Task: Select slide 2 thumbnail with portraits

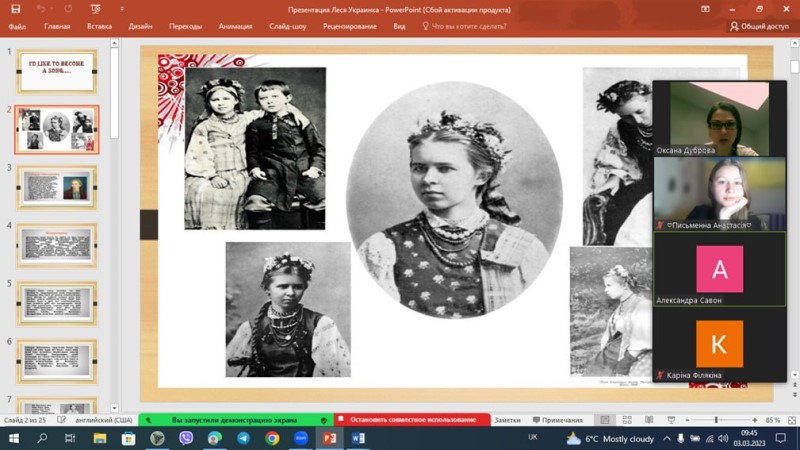Action: 57,130
